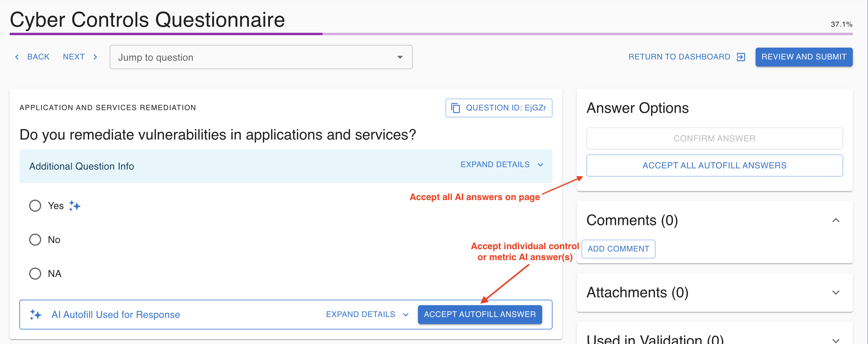Click the exit icon after Return to Dashboard
The width and height of the screenshot is (868, 344).
(741, 57)
